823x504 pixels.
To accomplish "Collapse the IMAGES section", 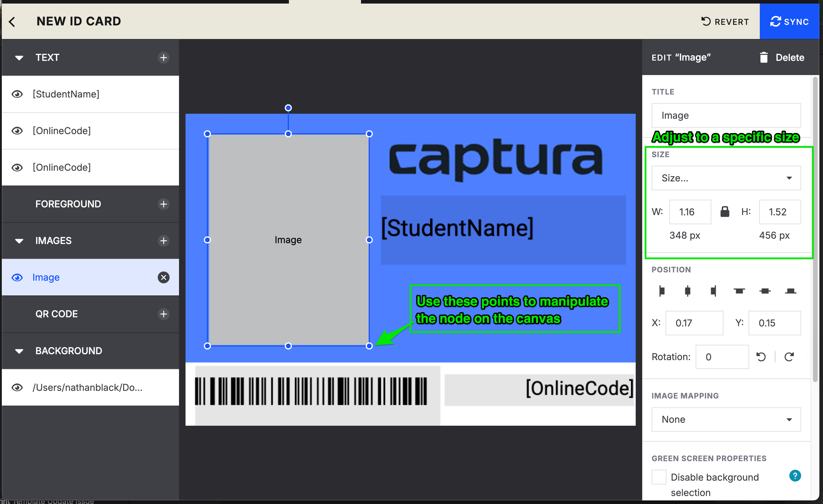I will 19,241.
